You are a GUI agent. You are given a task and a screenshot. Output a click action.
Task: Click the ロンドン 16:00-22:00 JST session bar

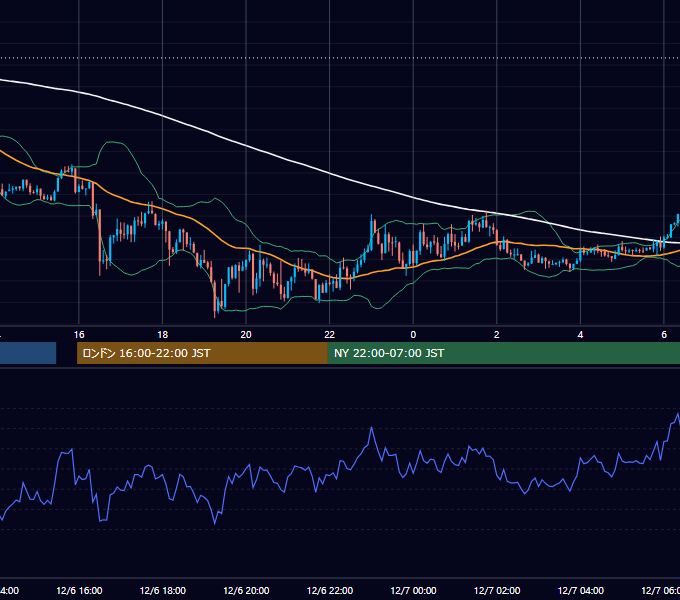202,353
